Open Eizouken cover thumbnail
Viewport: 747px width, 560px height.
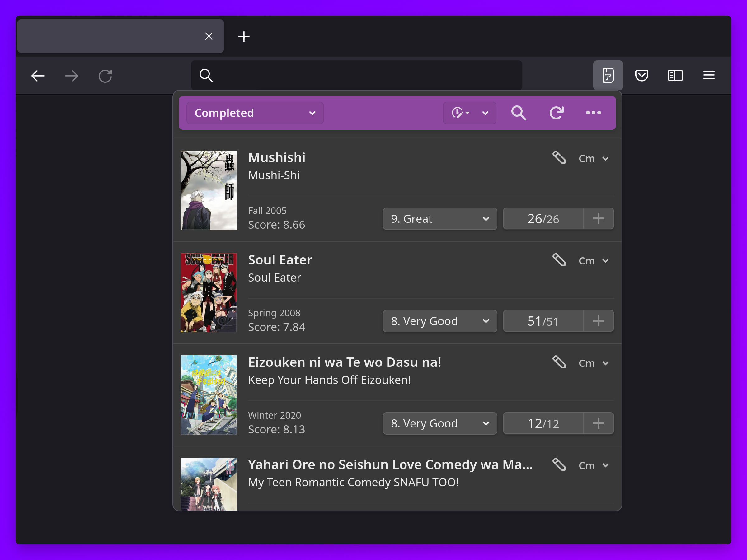pyautogui.click(x=209, y=394)
